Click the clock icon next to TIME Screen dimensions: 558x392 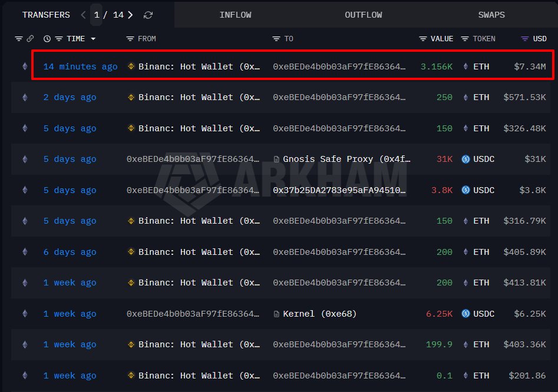[47, 39]
